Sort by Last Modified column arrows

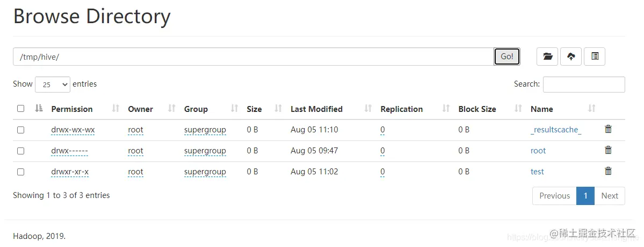(368, 109)
